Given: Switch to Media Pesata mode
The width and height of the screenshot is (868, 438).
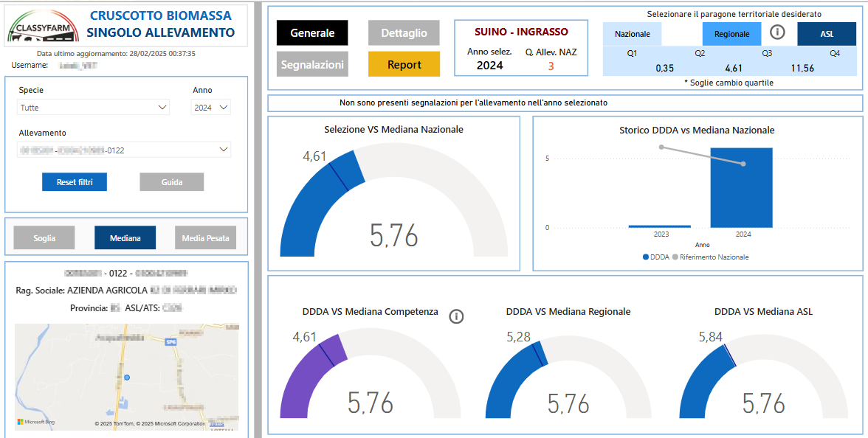Looking at the screenshot, I should [206, 237].
